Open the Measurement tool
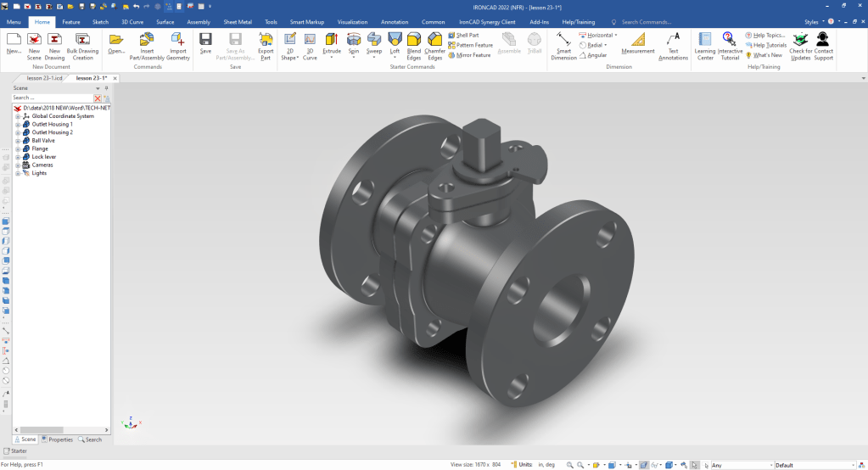 pyautogui.click(x=638, y=39)
